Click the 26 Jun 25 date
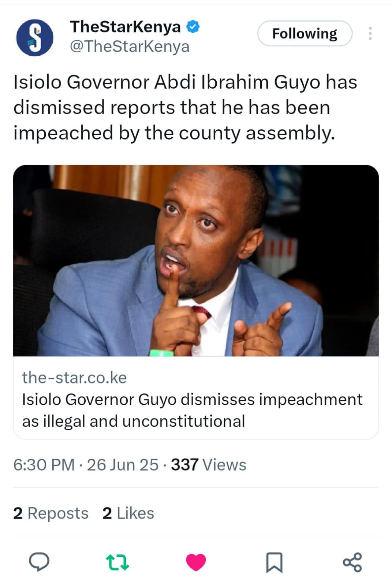The height and width of the screenshot is (586, 392). click(123, 465)
